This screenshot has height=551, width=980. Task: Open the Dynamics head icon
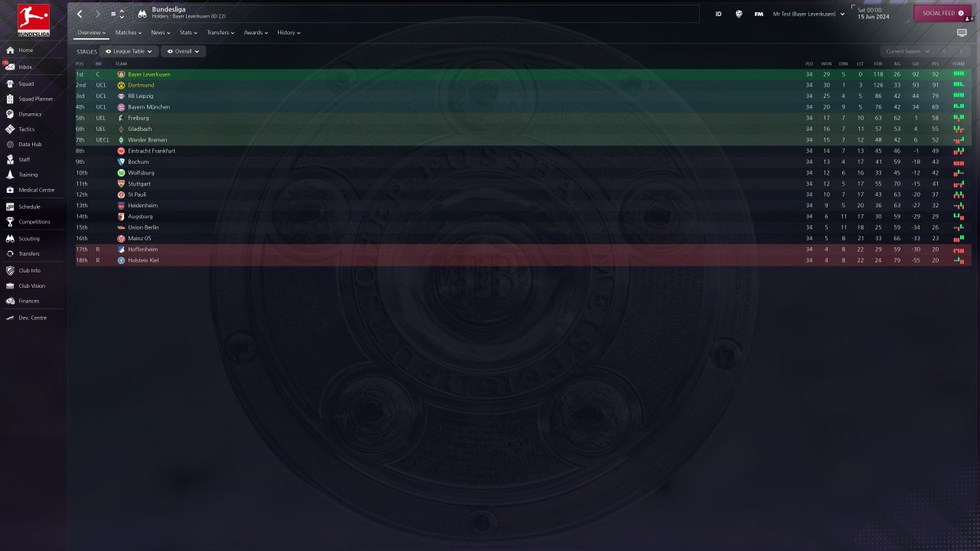click(x=10, y=114)
